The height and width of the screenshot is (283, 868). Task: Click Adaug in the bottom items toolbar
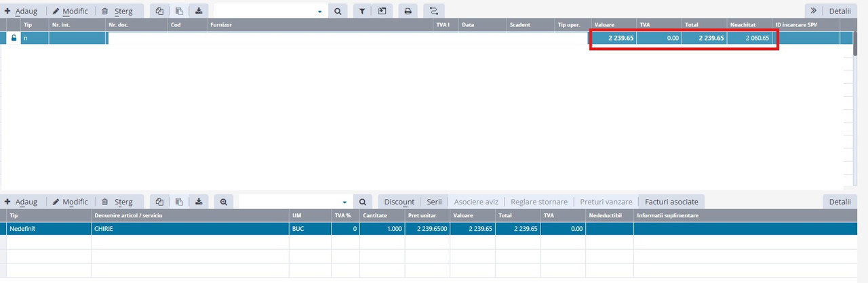(21, 202)
